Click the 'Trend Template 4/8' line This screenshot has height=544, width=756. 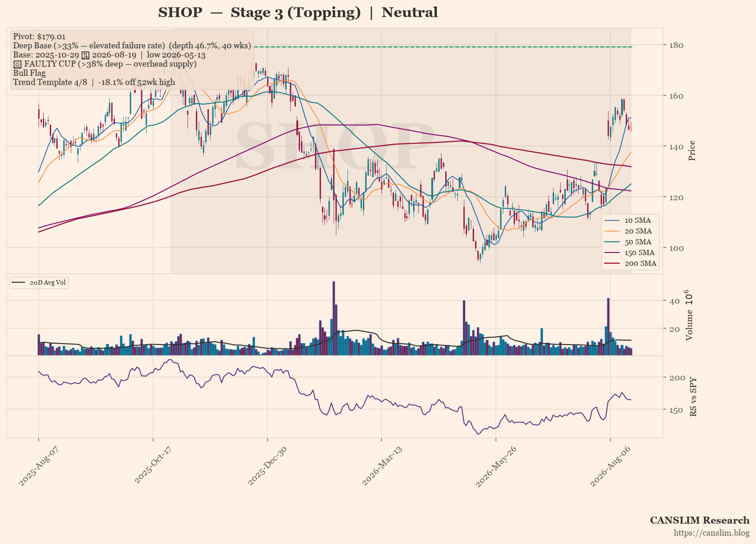[x=94, y=82]
